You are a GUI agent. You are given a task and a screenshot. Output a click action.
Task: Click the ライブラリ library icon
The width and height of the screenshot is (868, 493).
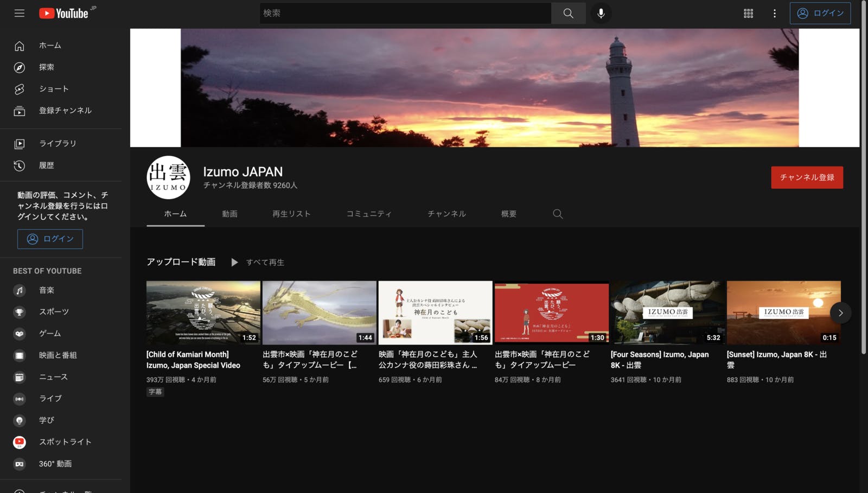click(x=20, y=144)
